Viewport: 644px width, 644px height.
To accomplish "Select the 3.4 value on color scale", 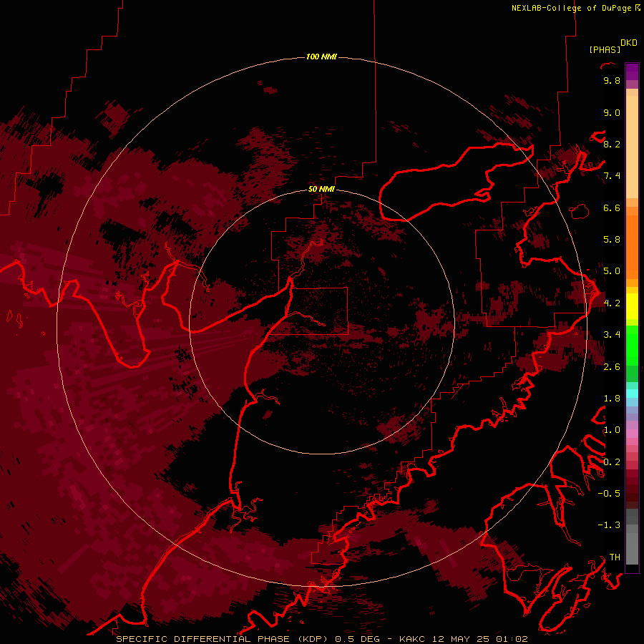I will 612,335.
